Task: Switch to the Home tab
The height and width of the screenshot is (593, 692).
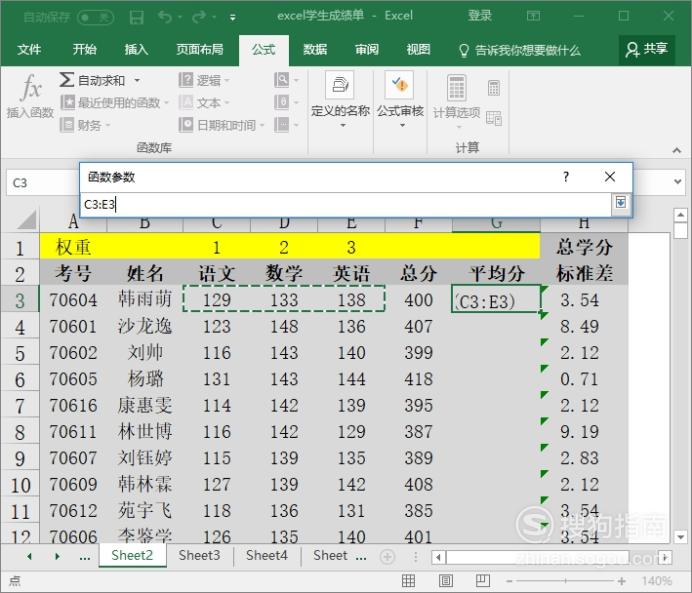Action: (84, 49)
